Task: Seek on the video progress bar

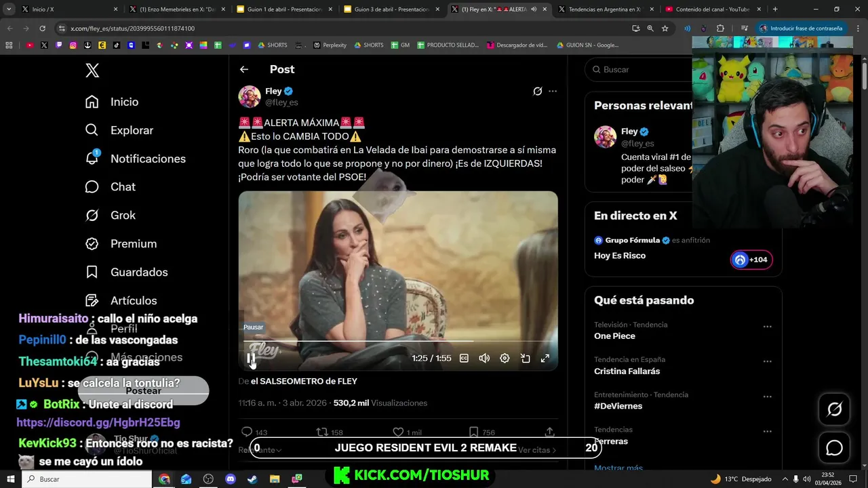Action: click(x=398, y=341)
